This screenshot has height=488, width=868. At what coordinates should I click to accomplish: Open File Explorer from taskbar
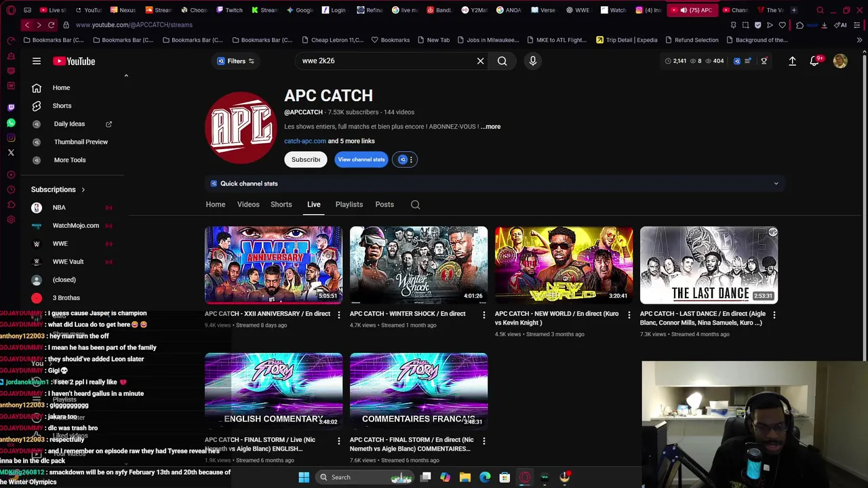(x=465, y=477)
